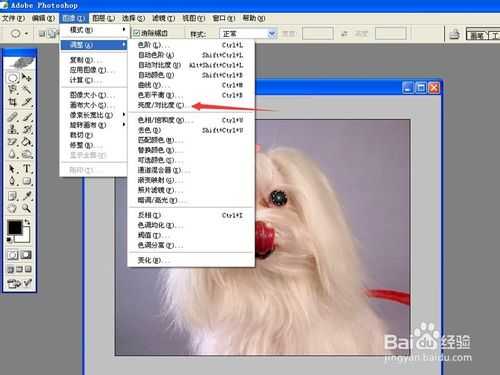Choose Standard Screen mode
Screen dimensions: 500x375
pos(10,269)
